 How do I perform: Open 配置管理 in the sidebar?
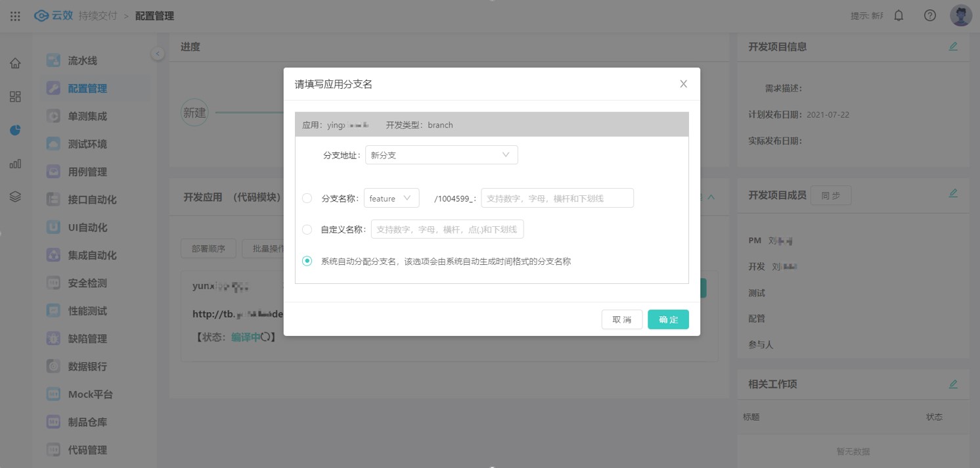[87, 89]
